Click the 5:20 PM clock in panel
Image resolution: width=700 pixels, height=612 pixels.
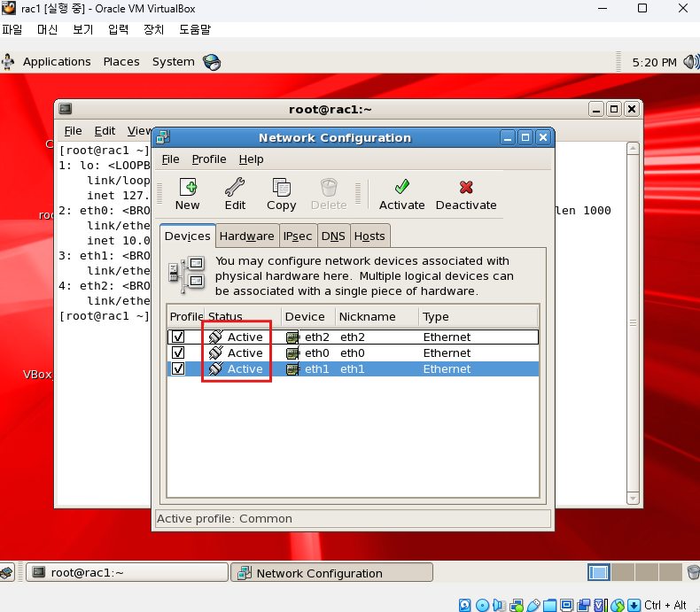coord(655,63)
